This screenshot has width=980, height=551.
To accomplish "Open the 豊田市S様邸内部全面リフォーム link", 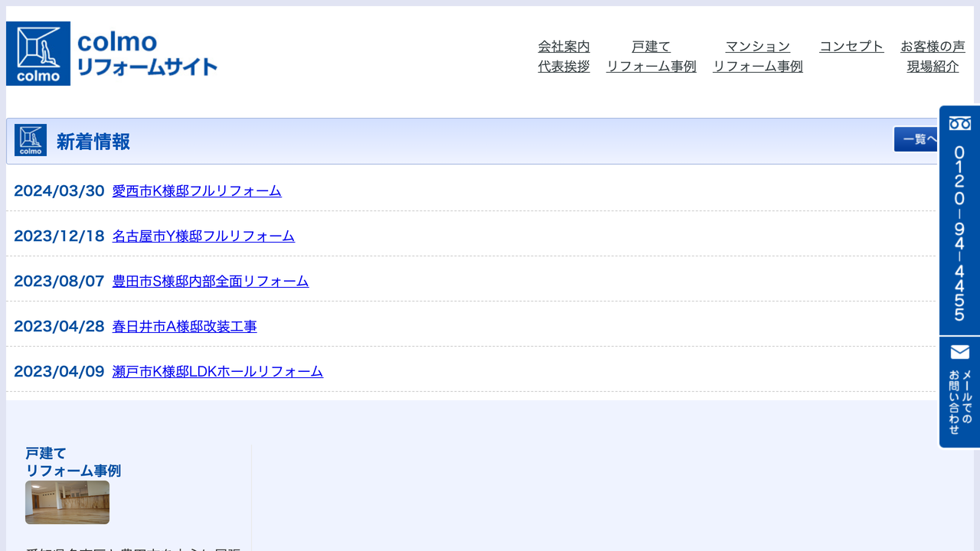I will pos(211,281).
